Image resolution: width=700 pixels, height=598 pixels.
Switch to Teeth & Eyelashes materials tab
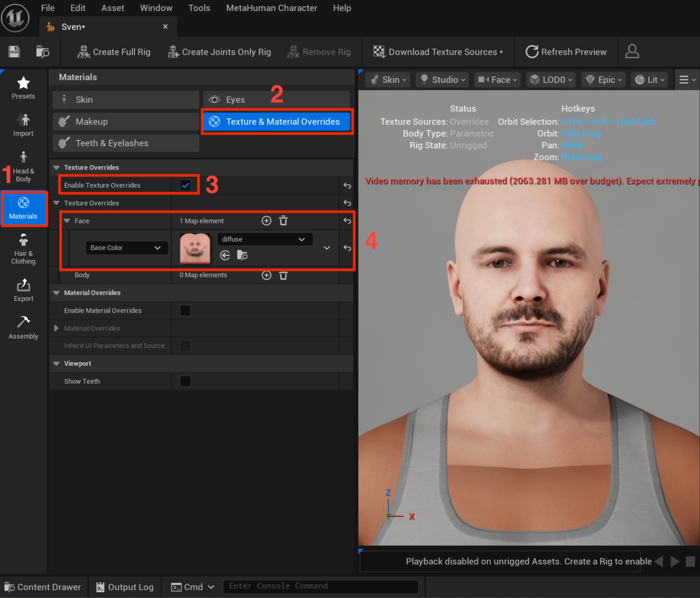click(126, 143)
